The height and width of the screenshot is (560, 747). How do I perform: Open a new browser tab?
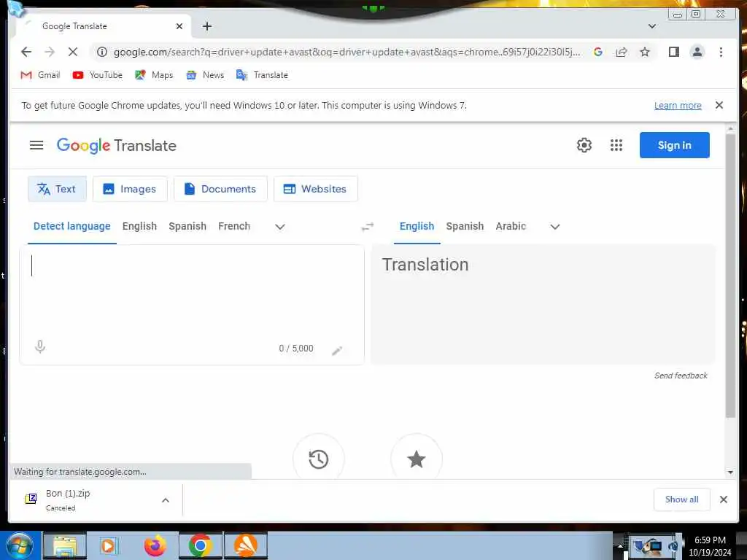tap(206, 26)
